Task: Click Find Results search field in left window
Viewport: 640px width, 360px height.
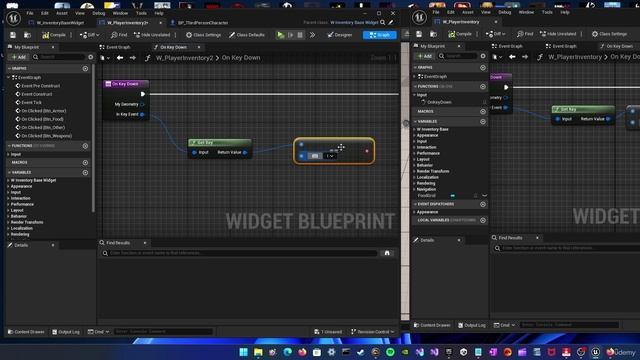Action: point(239,253)
